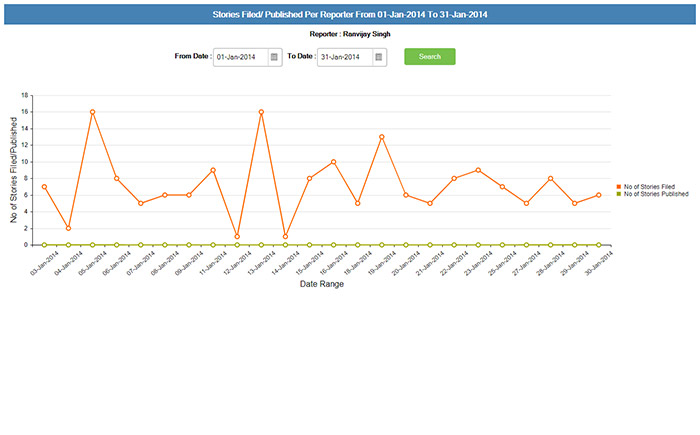Click the orange data point for 08-Jan-2014
This screenshot has width=700, height=435.
(x=165, y=195)
